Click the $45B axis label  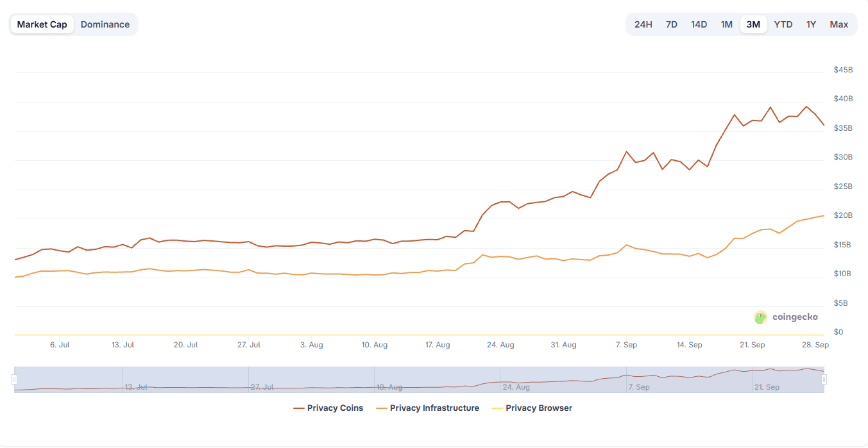click(843, 69)
